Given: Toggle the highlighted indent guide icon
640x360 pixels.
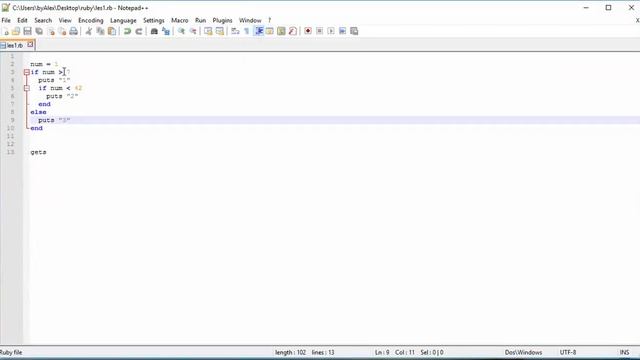Looking at the screenshot, I should click(x=258, y=31).
